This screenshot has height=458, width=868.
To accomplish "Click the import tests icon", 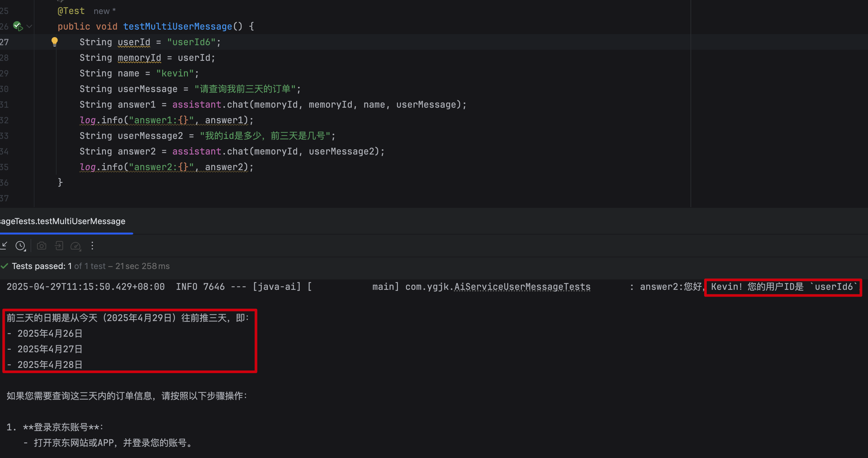I will click(59, 246).
